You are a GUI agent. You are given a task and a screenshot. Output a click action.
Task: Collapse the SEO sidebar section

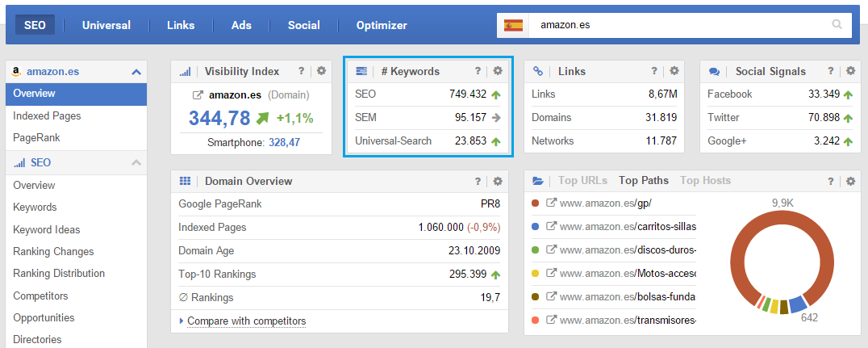point(136,163)
